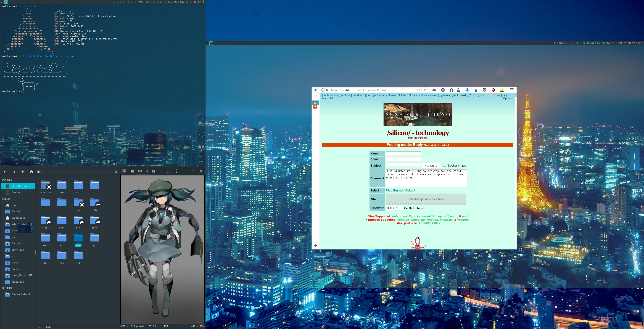Screen dimensions: 644x329
Task: Bookmark page with the star icon
Action: [451, 90]
